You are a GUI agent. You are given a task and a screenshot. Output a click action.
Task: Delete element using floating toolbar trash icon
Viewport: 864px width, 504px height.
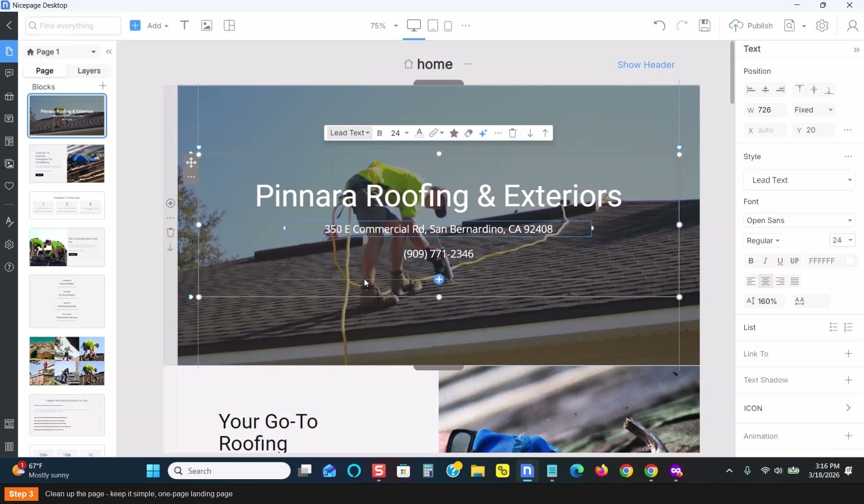tap(512, 133)
